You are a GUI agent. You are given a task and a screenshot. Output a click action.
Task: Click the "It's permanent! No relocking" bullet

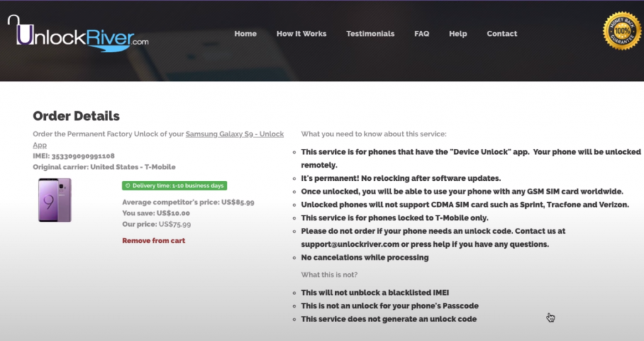point(401,178)
